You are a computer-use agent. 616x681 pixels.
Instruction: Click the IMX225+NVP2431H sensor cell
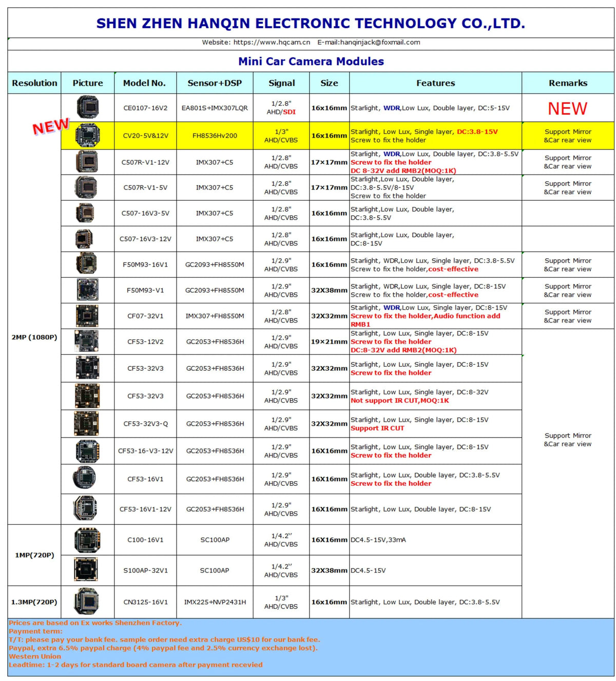(215, 602)
